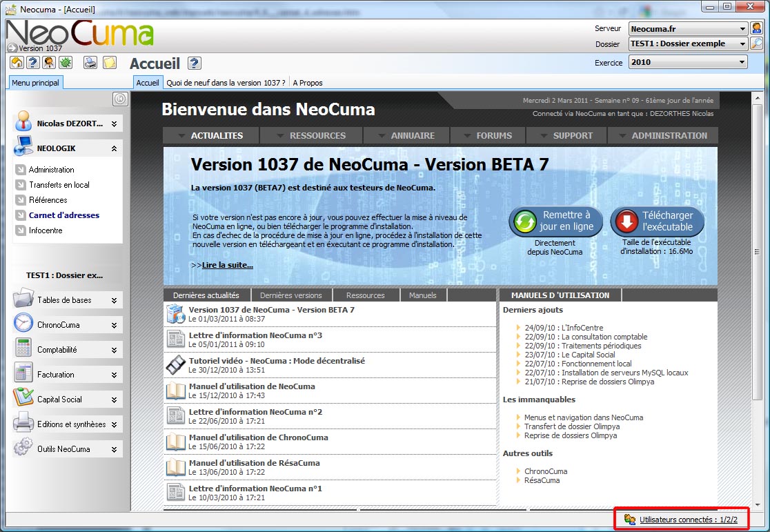Click the NEOLOGIK computer icon
The height and width of the screenshot is (532, 770).
23,146
